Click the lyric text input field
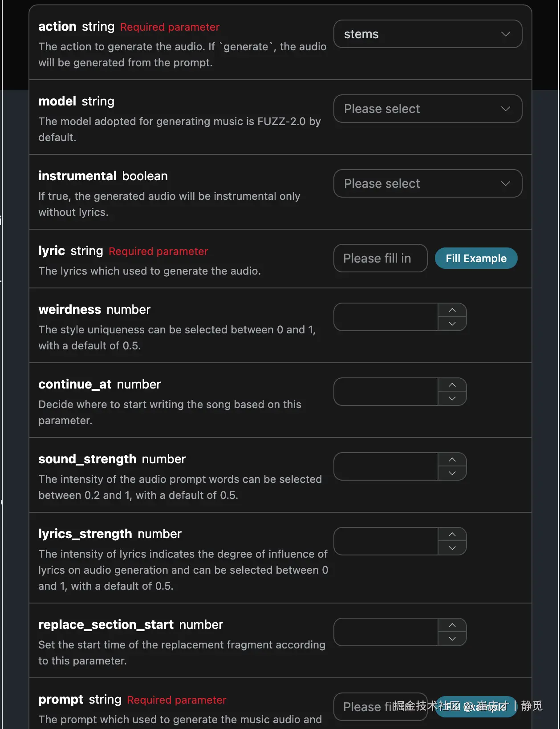This screenshot has width=560, height=729. coord(380,258)
